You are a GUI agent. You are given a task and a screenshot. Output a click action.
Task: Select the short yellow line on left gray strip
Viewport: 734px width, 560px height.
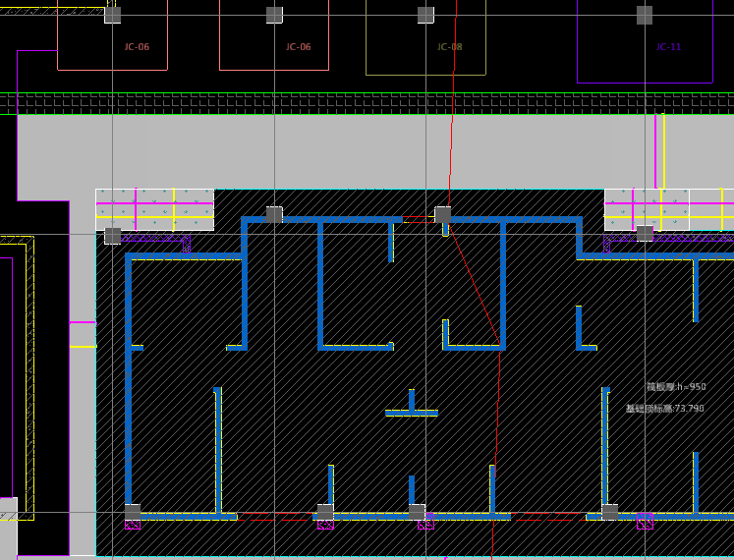click(x=83, y=346)
